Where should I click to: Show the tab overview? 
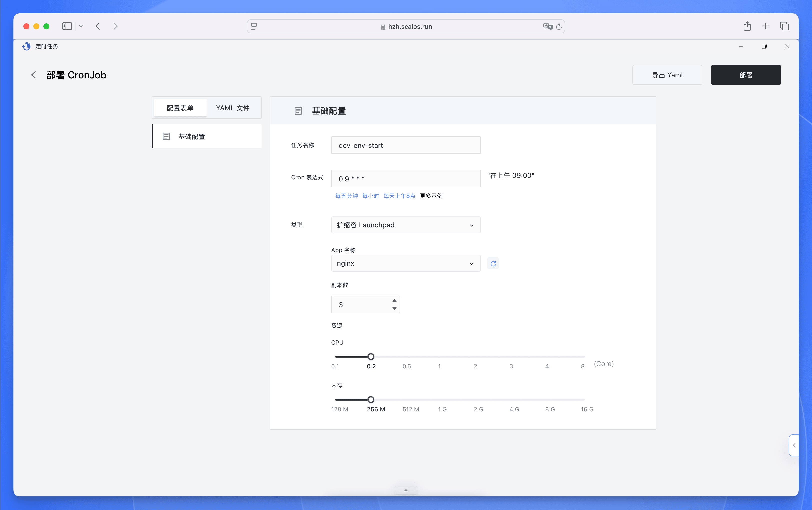(784, 26)
